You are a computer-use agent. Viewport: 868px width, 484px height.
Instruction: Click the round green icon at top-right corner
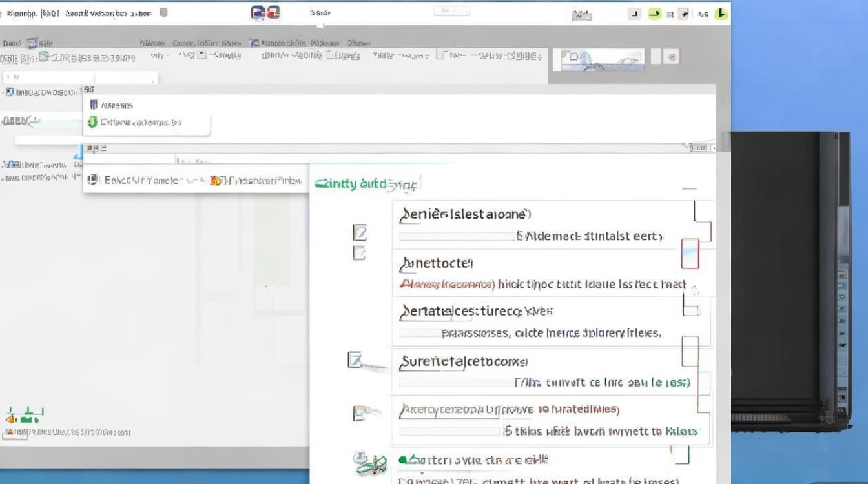click(721, 14)
